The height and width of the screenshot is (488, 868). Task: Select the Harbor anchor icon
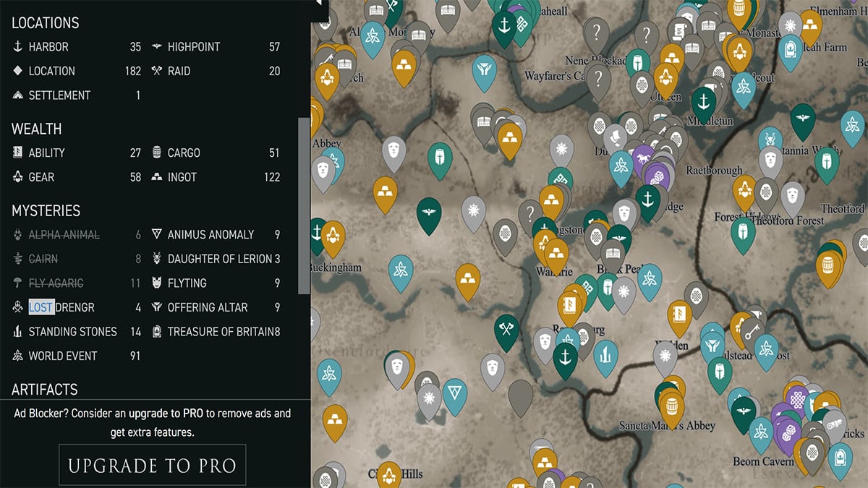pyautogui.click(x=18, y=46)
